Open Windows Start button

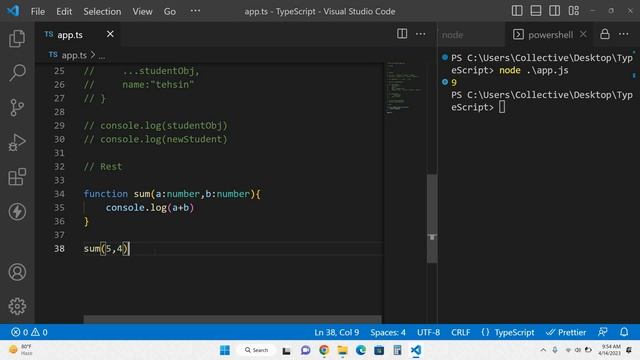(224, 350)
